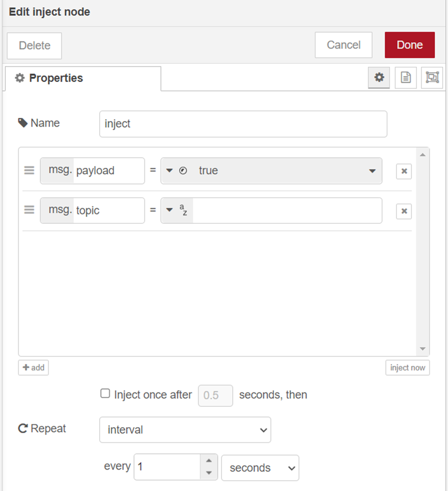Decrease the every interval value

[209, 473]
